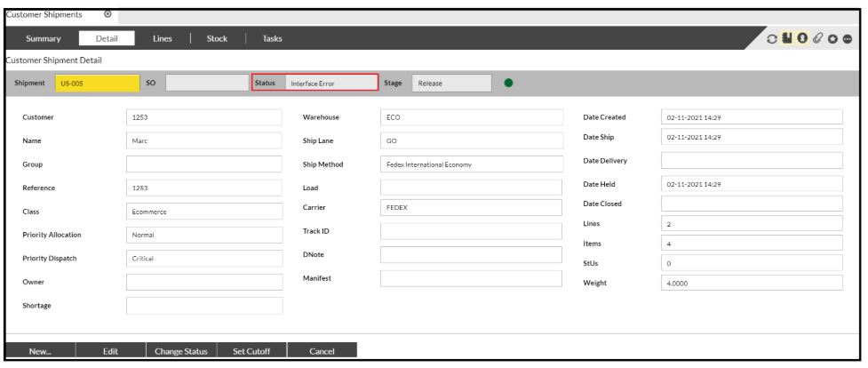
Task: Click the star favorite icon
Action: pyautogui.click(x=832, y=39)
